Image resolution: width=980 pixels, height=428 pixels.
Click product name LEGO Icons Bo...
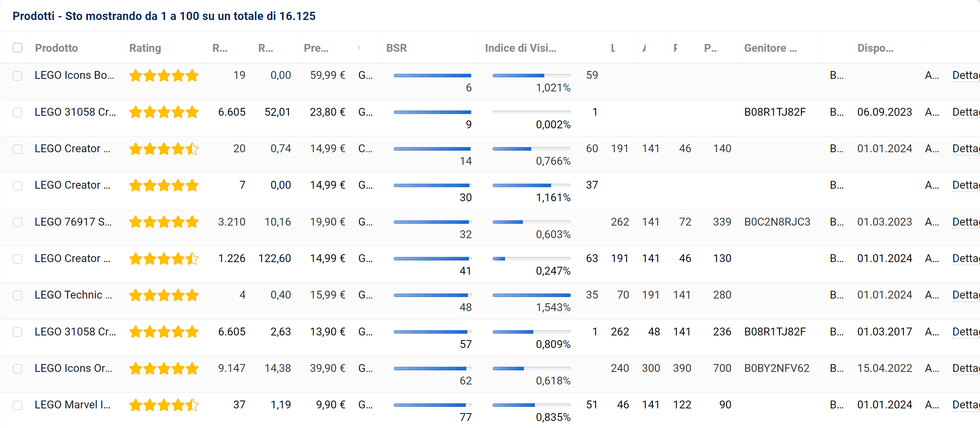tap(74, 75)
